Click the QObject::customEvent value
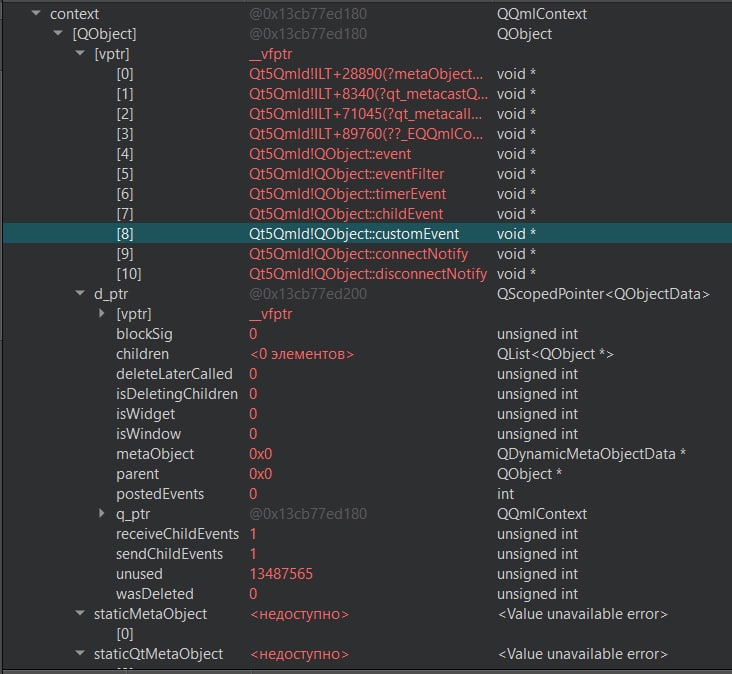 (x=354, y=234)
